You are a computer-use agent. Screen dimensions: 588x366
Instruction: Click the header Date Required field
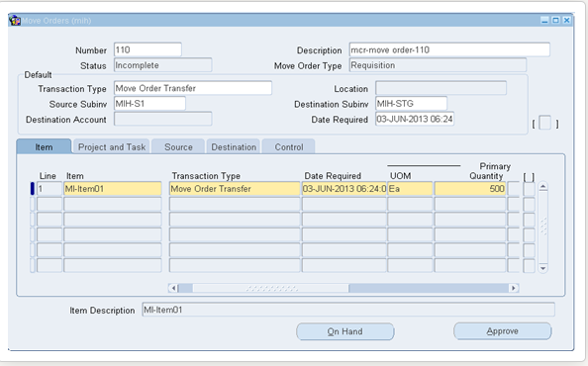pyautogui.click(x=415, y=119)
